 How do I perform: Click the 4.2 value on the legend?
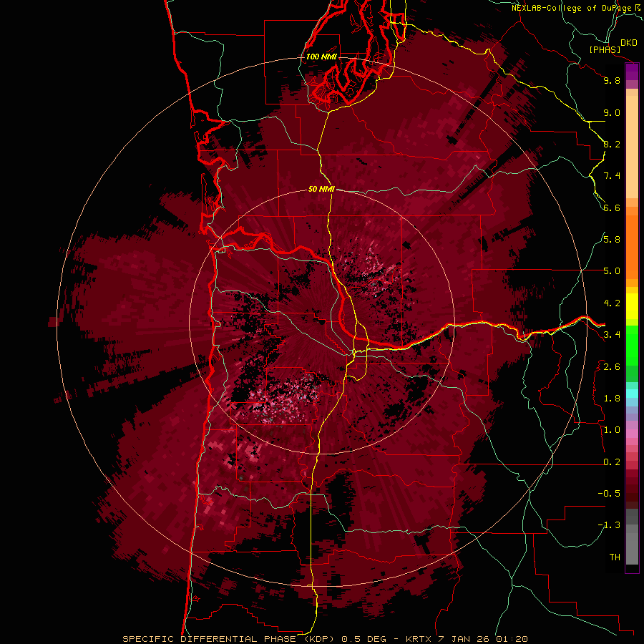pos(612,303)
